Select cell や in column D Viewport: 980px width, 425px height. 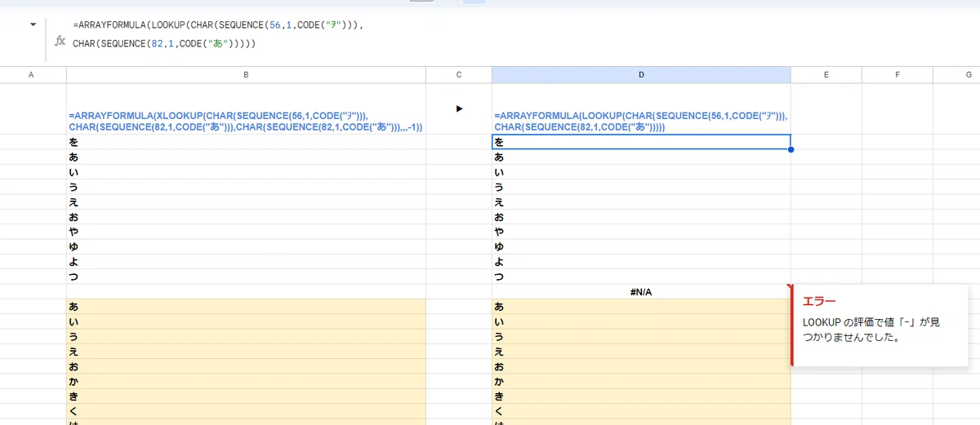tap(641, 232)
